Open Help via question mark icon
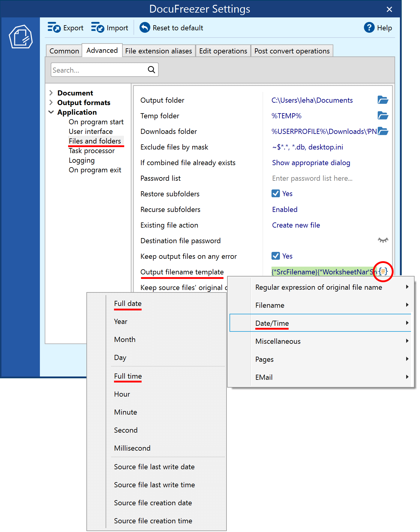Screen dimensions: 420x532 (x=369, y=28)
